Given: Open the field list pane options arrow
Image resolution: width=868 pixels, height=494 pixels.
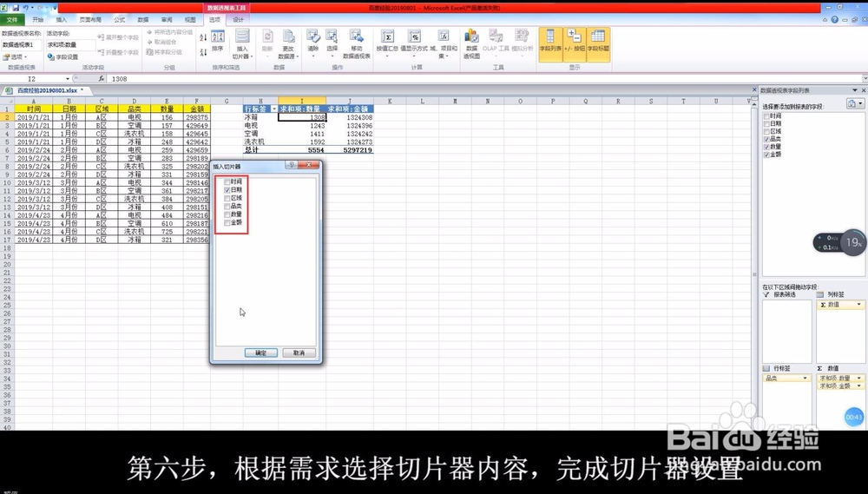Looking at the screenshot, I should point(855,89).
